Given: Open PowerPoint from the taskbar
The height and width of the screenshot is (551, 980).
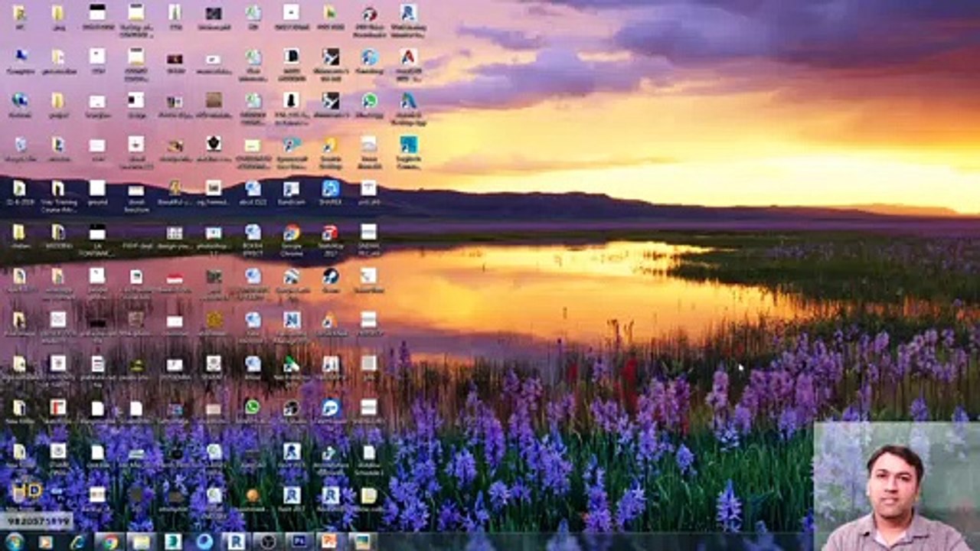Looking at the screenshot, I should pyautogui.click(x=329, y=542).
